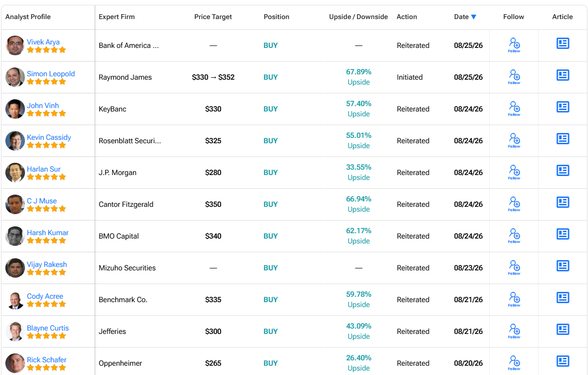The image size is (588, 375).
Task: Follow Harsh Kumar from BMO Capital
Action: tap(514, 236)
